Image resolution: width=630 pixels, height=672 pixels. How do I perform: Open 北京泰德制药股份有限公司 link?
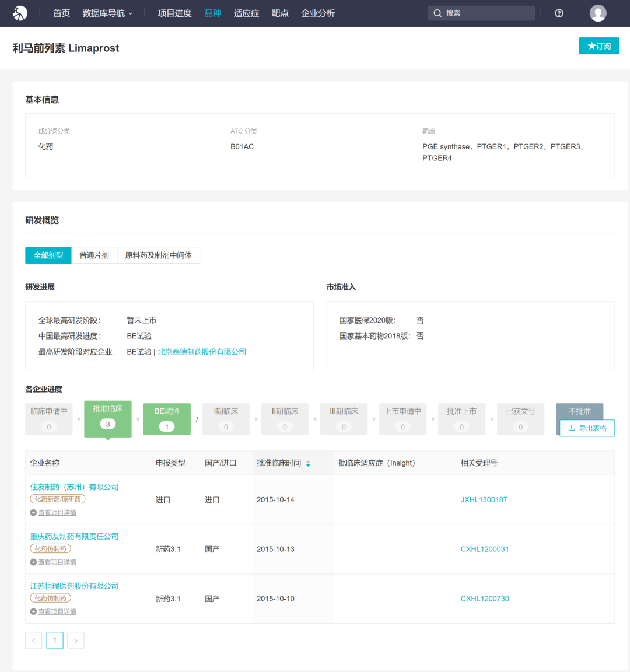201,352
